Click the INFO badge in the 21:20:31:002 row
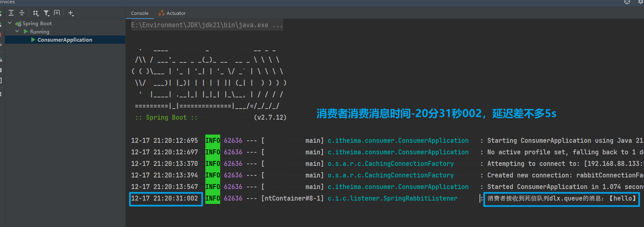 (x=213, y=199)
